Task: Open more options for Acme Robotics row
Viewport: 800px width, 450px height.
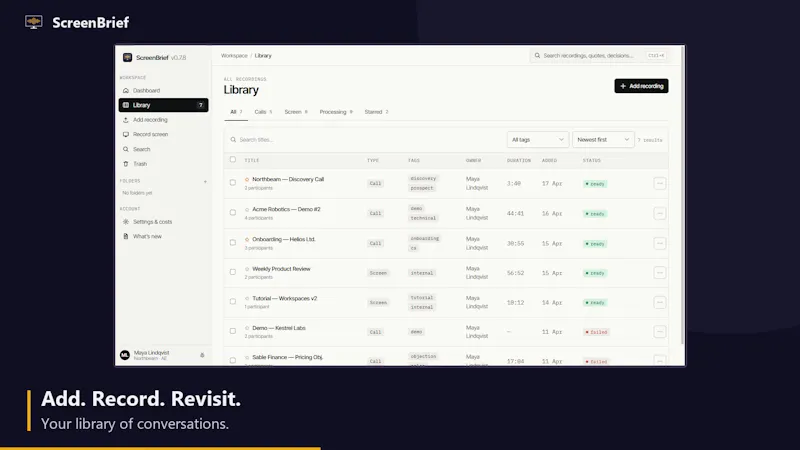Action: [660, 213]
